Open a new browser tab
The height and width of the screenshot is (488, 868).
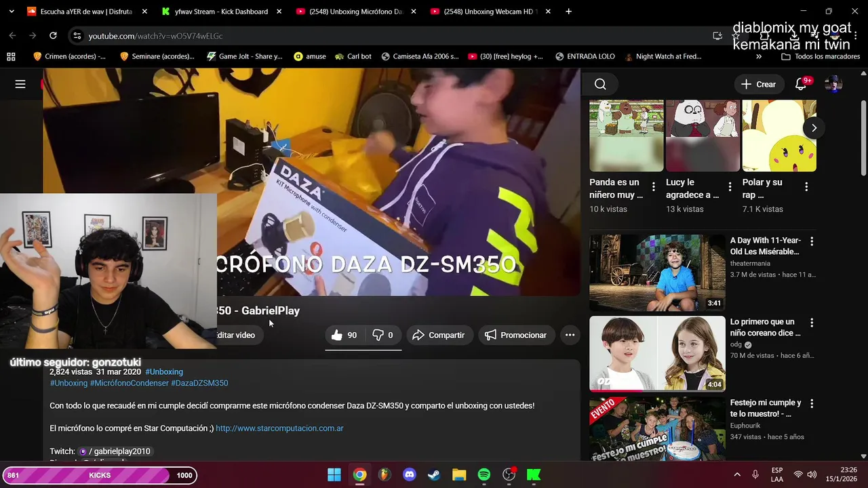pyautogui.click(x=568, y=12)
